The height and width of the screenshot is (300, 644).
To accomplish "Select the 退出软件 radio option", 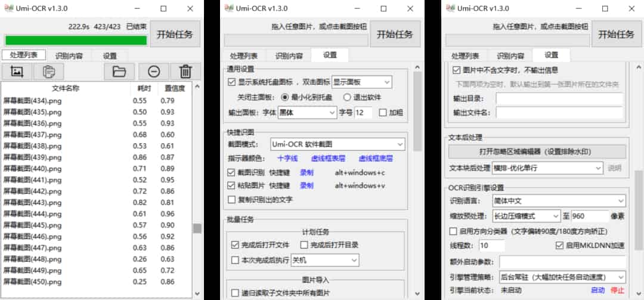I will coord(346,97).
